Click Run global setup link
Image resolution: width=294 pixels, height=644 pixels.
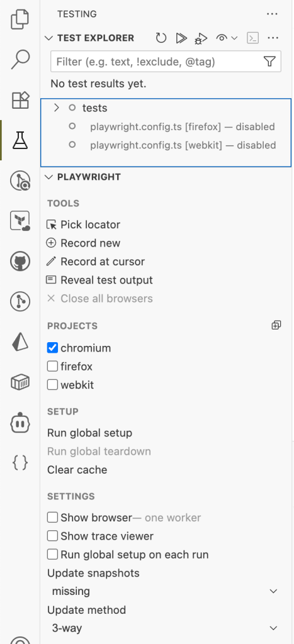click(89, 433)
